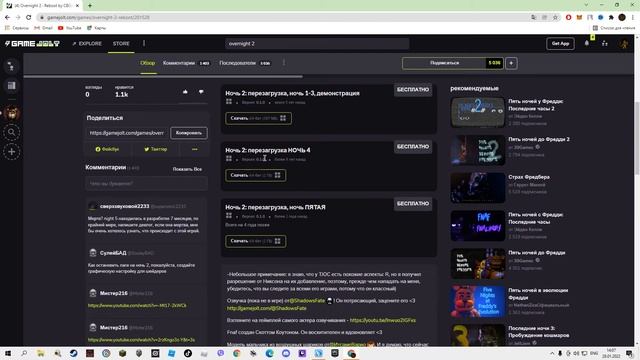Bookmark page with star icon
640x360 pixels.
[555, 17]
